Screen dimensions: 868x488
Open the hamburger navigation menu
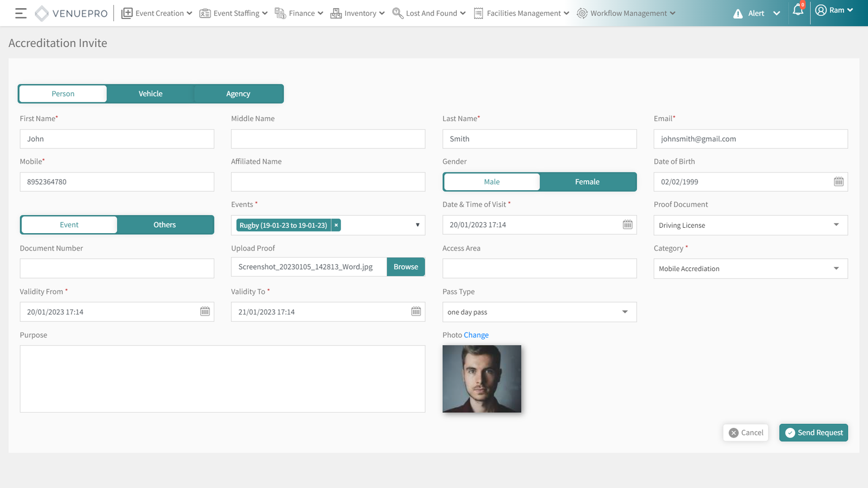coord(21,14)
